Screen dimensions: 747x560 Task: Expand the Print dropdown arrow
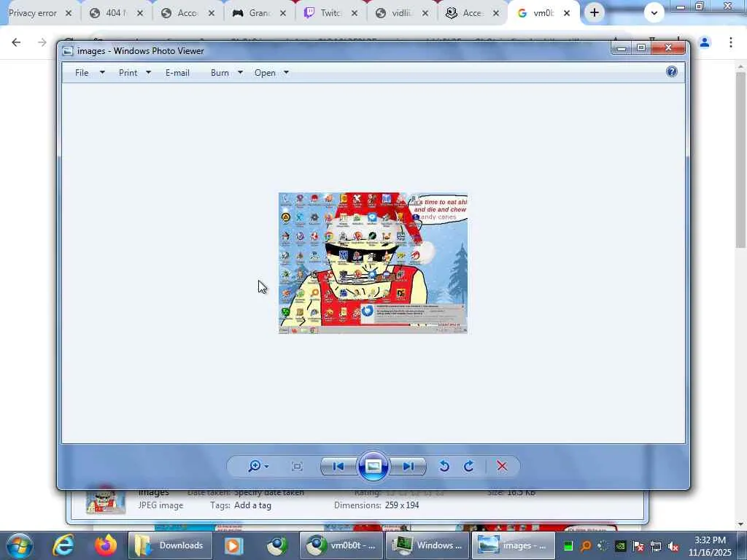click(x=148, y=73)
